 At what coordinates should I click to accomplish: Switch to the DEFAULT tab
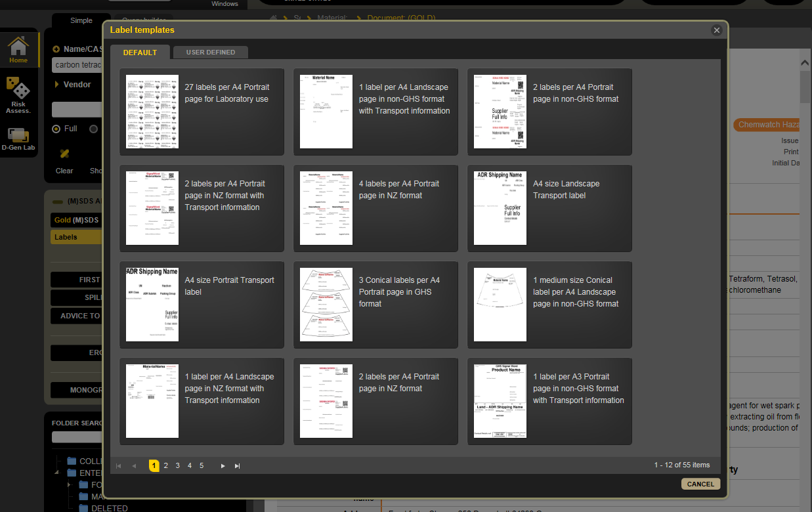tap(140, 53)
